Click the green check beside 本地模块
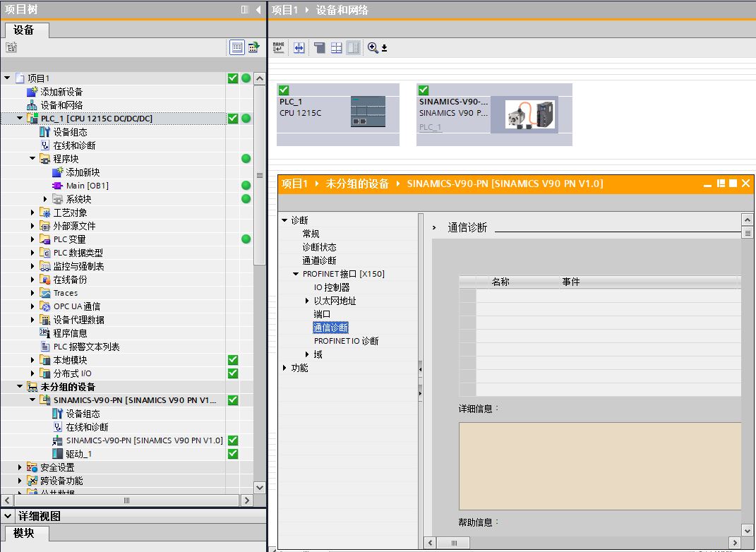 pyautogui.click(x=233, y=359)
